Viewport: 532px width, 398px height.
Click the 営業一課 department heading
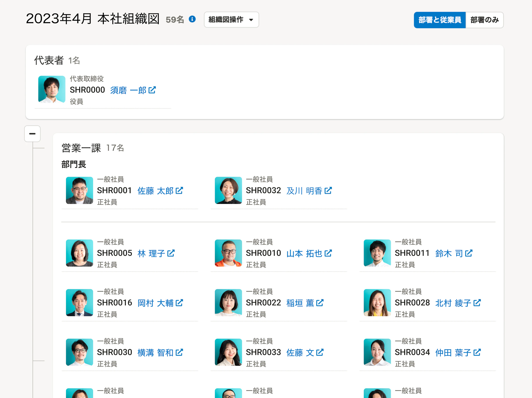pyautogui.click(x=81, y=148)
